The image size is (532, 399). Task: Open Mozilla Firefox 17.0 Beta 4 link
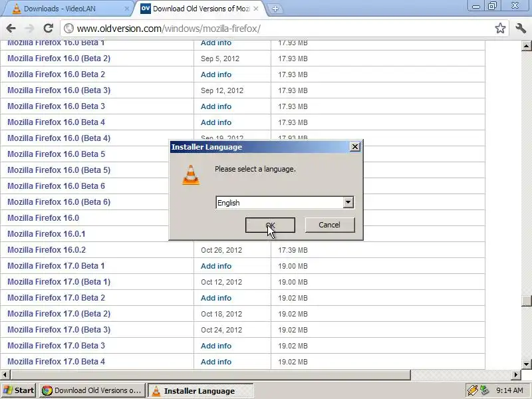coord(56,361)
